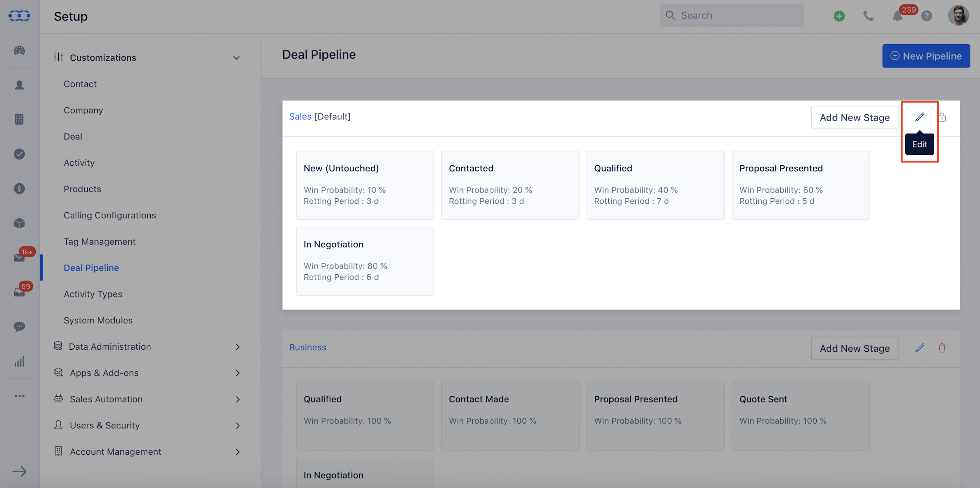The image size is (980, 488).
Task: Expand the Users & Security section
Action: point(238,425)
